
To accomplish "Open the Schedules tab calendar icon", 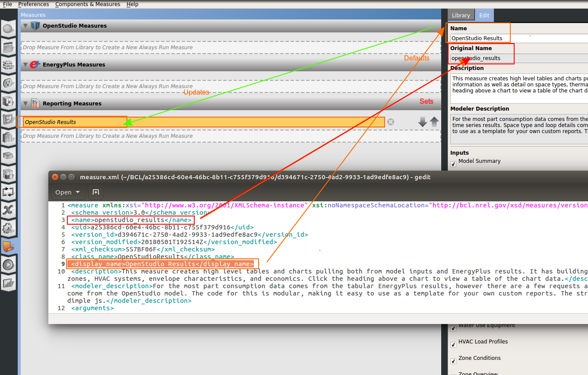I will 8,47.
